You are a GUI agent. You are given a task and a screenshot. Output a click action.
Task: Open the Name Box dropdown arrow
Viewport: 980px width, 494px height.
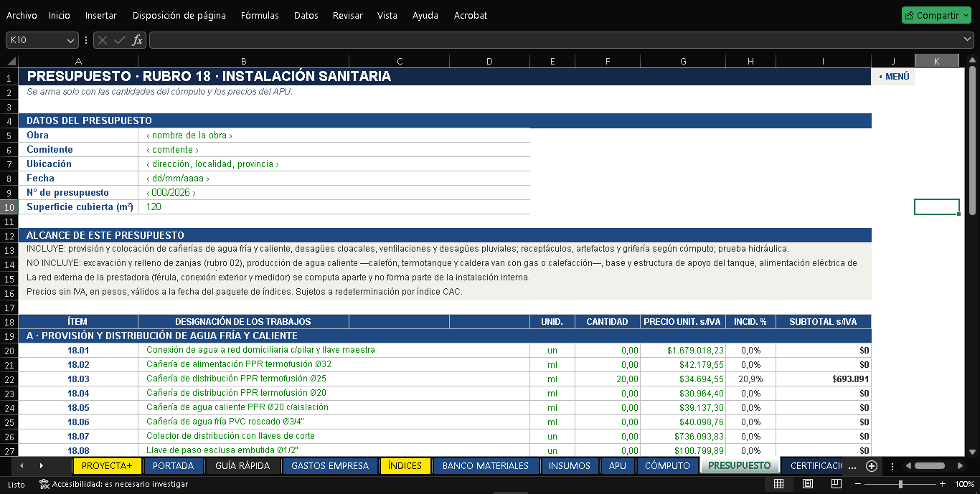(70, 40)
